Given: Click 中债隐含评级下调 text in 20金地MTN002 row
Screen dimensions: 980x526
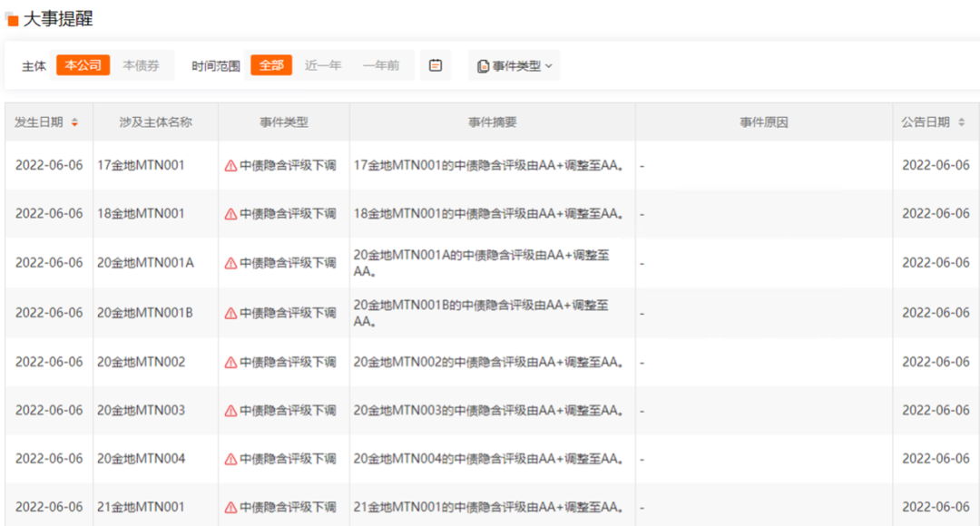Looking at the screenshot, I should [288, 363].
